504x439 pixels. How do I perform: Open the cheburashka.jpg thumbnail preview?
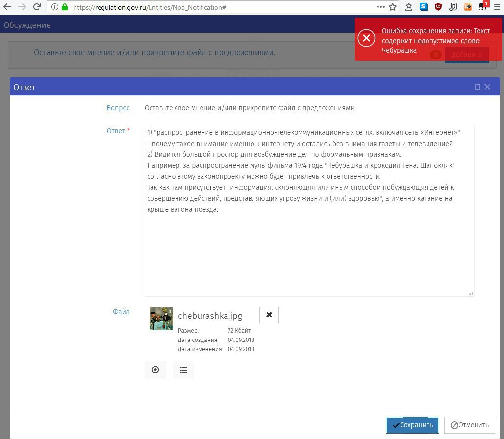[161, 318]
